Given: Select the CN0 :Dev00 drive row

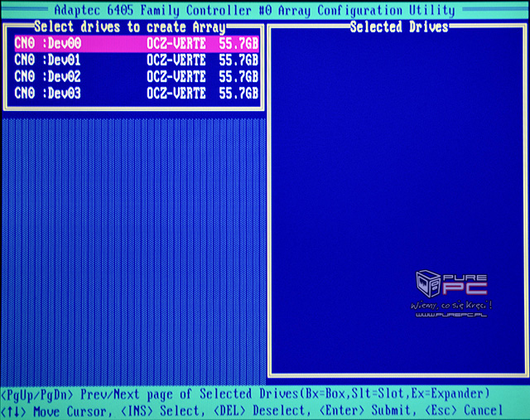Looking at the screenshot, I should click(x=137, y=44).
